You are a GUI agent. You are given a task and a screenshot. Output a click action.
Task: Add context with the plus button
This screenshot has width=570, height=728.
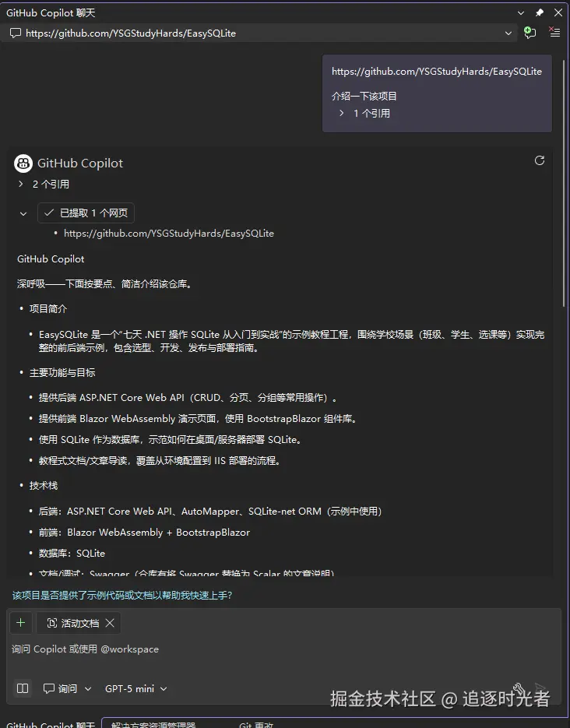[21, 623]
